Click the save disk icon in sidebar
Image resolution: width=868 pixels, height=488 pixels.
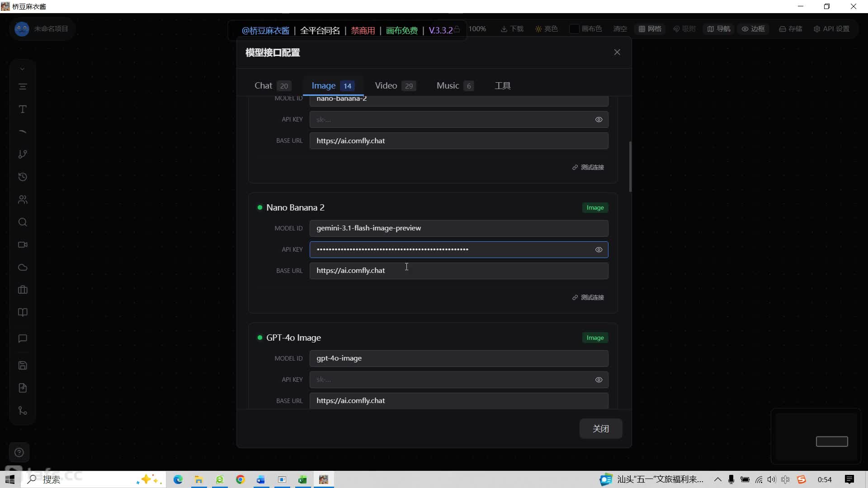[23, 366]
